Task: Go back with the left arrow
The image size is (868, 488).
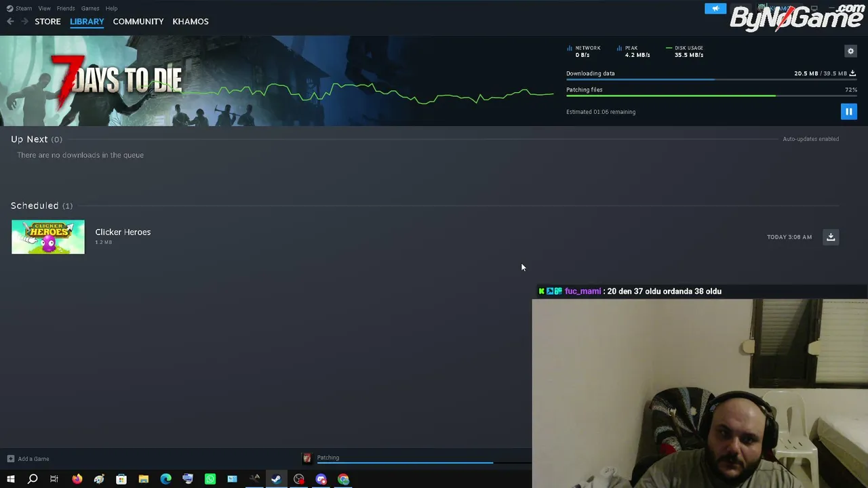Action: 10,22
